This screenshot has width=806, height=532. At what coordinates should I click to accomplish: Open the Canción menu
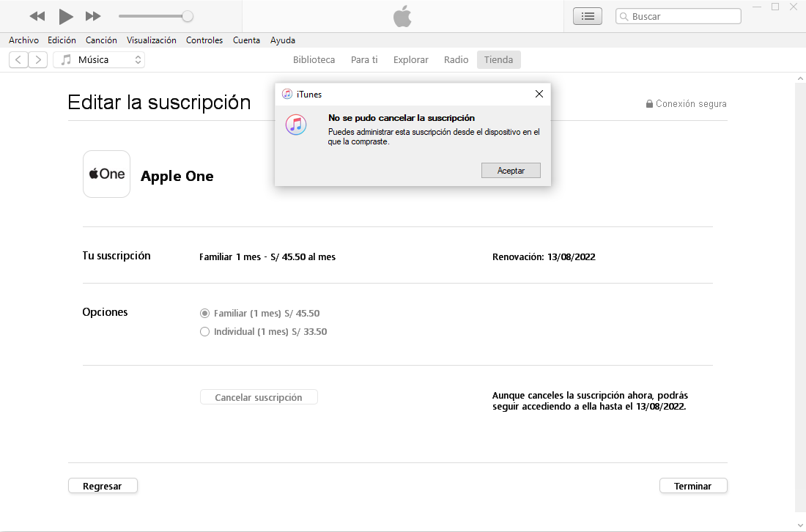point(101,40)
